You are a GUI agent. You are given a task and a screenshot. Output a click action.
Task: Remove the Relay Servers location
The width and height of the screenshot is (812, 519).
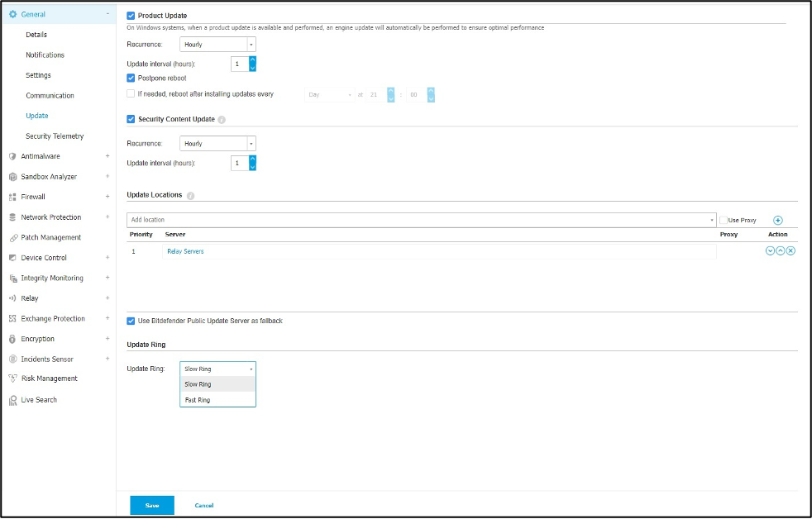point(791,251)
